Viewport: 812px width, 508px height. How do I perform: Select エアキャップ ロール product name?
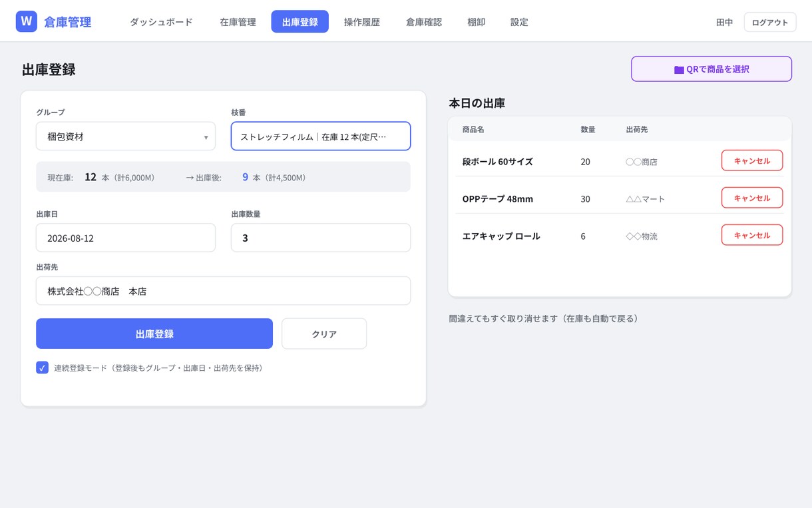tap(501, 236)
